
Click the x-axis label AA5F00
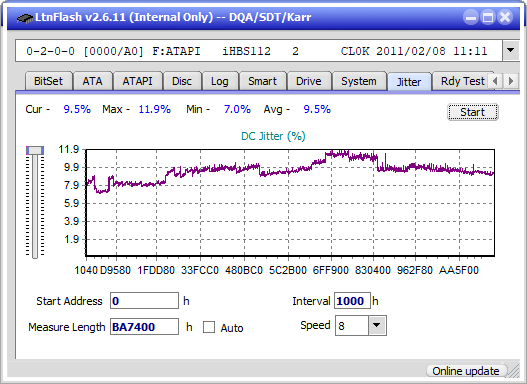point(458,270)
